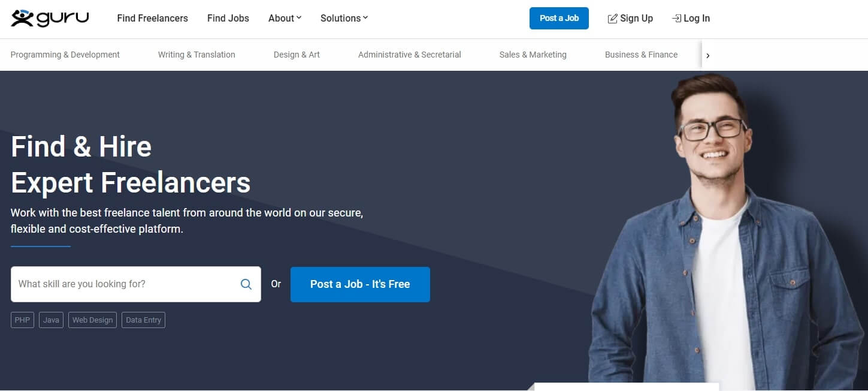Open Sales & Marketing category
This screenshot has height=391, width=868.
533,55
